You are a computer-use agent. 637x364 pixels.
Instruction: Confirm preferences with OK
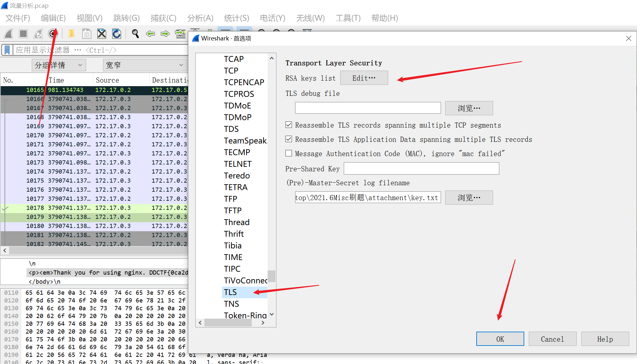[500, 339]
